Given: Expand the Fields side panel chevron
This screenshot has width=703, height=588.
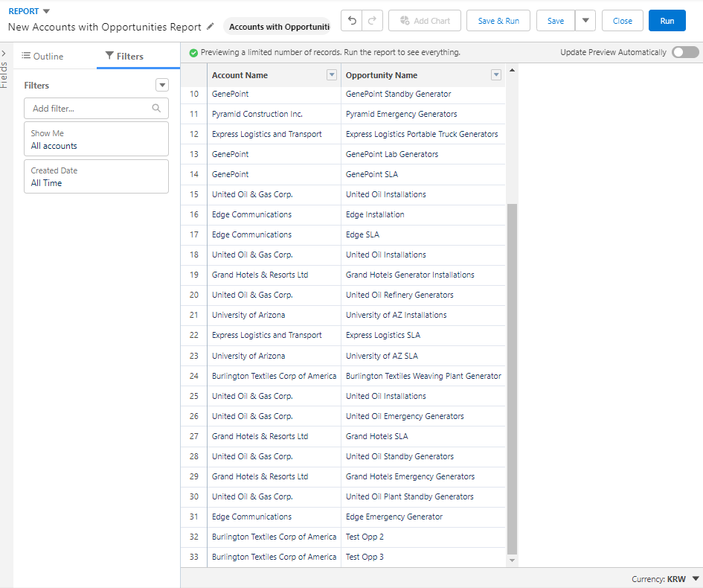Looking at the screenshot, I should (x=4, y=54).
